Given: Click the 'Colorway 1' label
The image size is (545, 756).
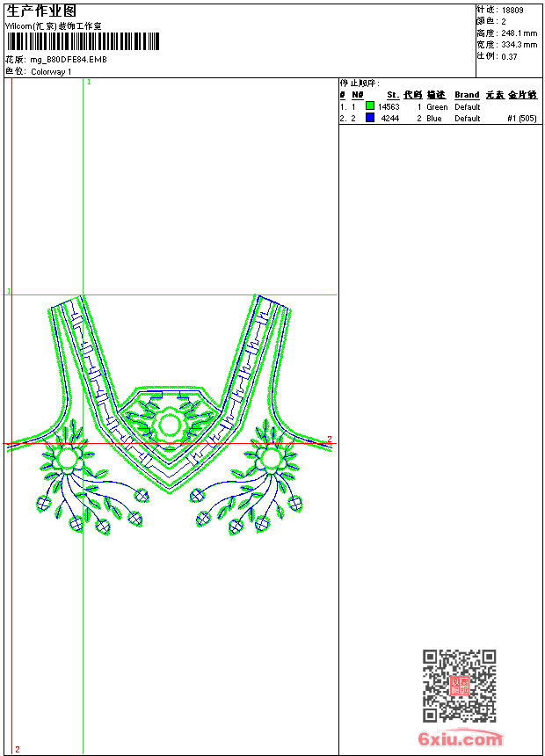Looking at the screenshot, I should [52, 71].
